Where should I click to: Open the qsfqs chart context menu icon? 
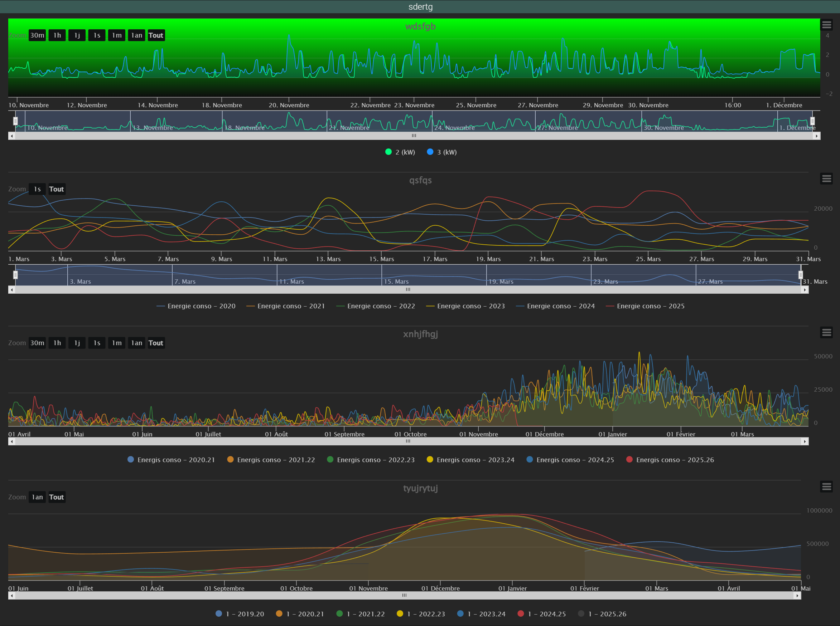826,178
